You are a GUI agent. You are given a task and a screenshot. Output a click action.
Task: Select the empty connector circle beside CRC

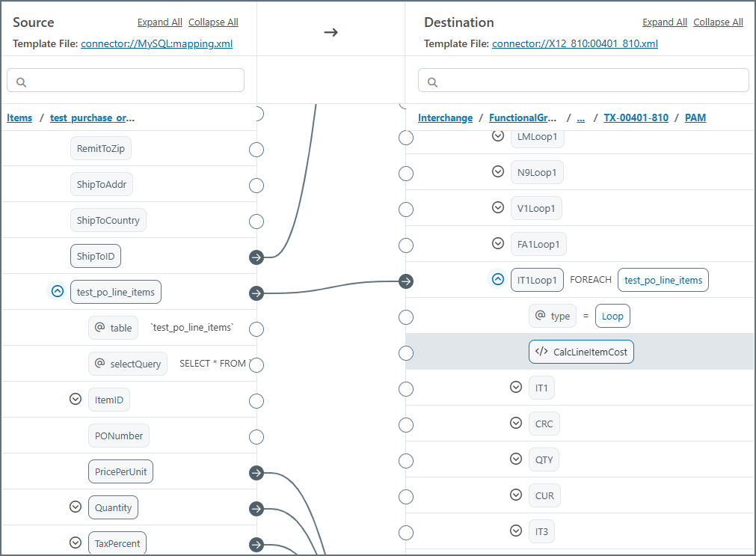(x=406, y=425)
